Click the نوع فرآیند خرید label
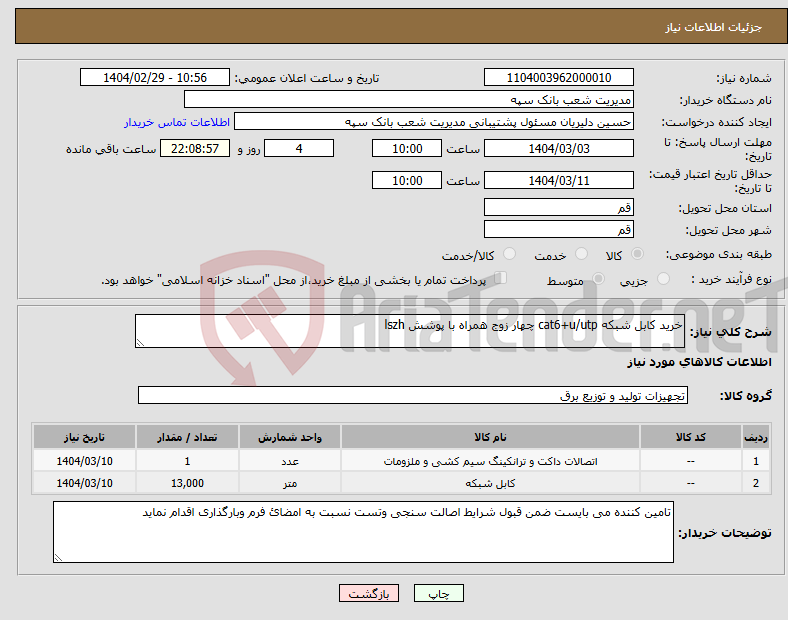Image resolution: width=788 pixels, height=620 pixels. pyautogui.click(x=731, y=279)
